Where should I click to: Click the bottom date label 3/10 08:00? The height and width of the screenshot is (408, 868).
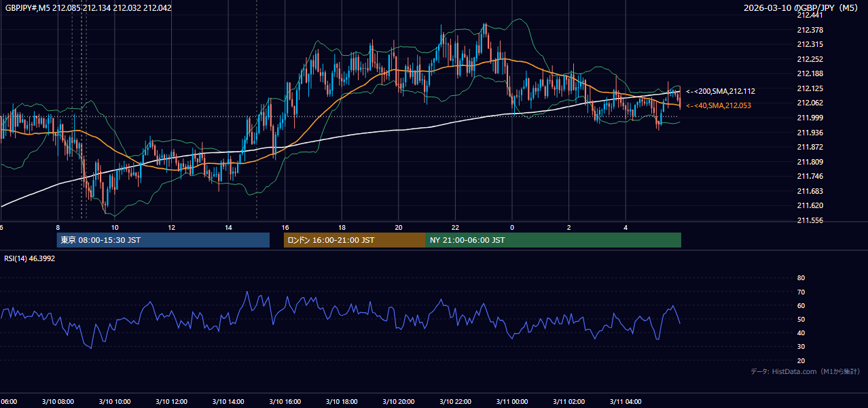58,402
